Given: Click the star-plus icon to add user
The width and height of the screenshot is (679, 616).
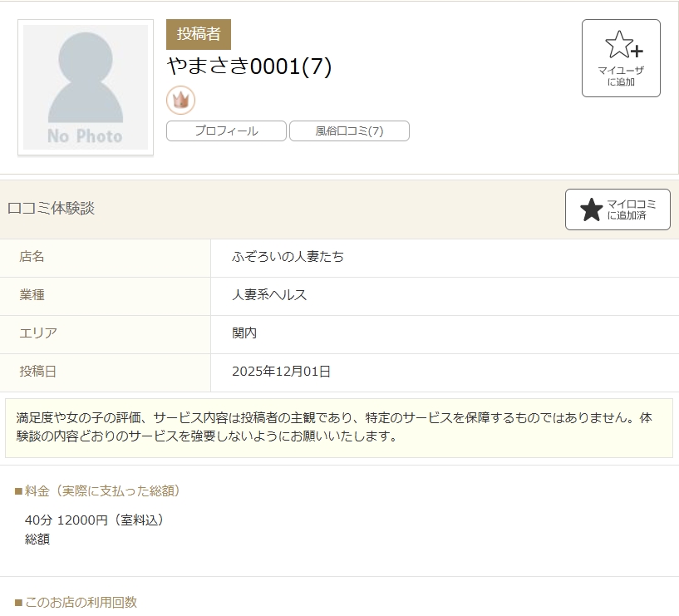Looking at the screenshot, I should pyautogui.click(x=620, y=45).
